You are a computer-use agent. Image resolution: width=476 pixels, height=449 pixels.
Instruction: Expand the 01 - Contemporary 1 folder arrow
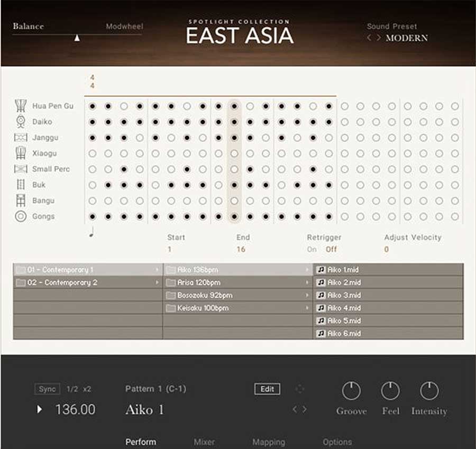157,270
